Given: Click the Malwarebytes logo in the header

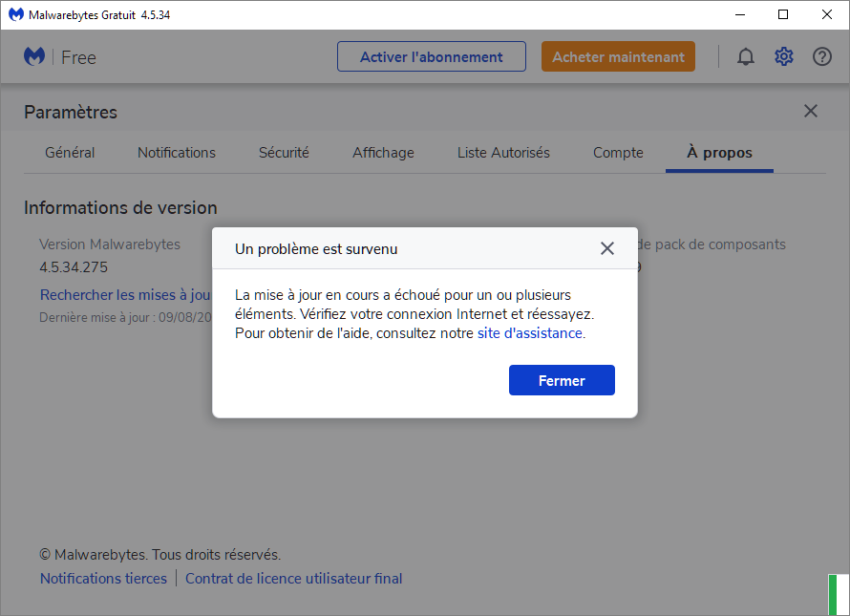Looking at the screenshot, I should click(x=34, y=56).
